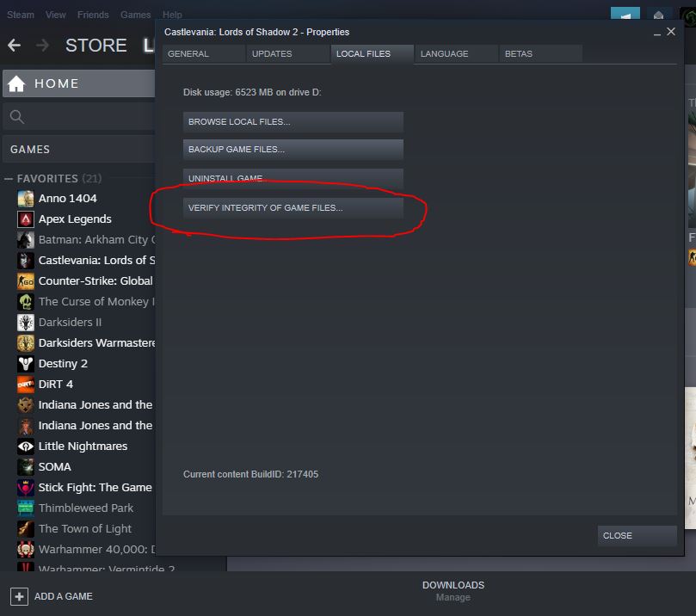Image resolution: width=696 pixels, height=616 pixels.
Task: Select Little Nightmares in library list
Action: (83, 446)
